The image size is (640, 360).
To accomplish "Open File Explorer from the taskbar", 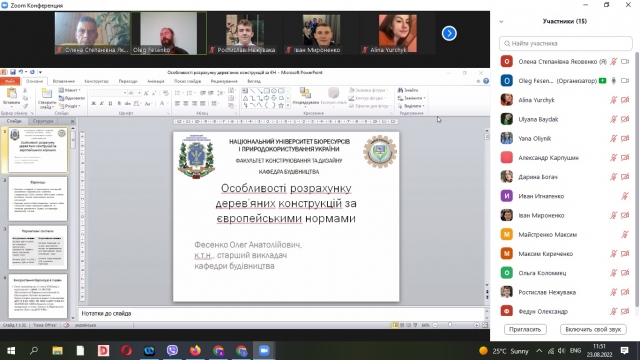I will click(57, 350).
